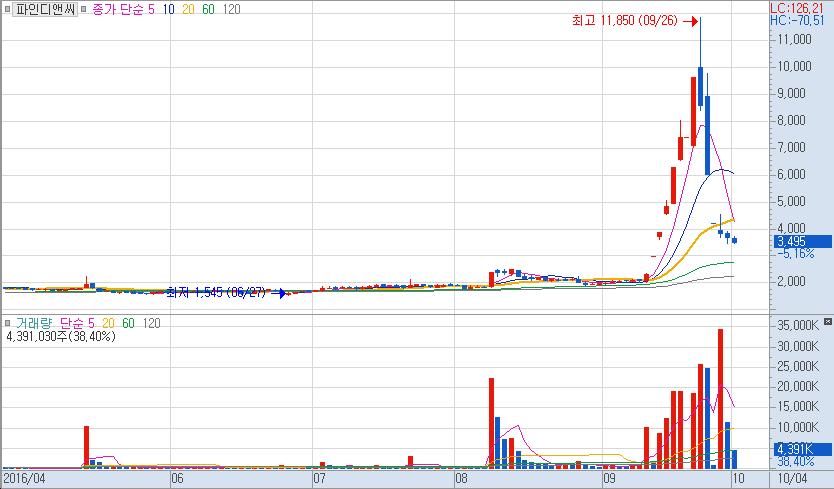The height and width of the screenshot is (489, 834).
Task: Select the green 60-day price average legend
Action: coord(210,9)
